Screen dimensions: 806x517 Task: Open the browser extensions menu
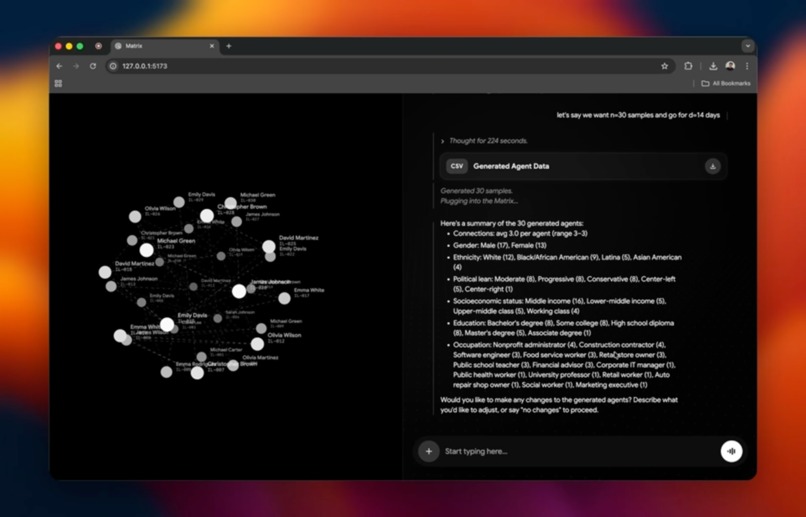point(688,66)
